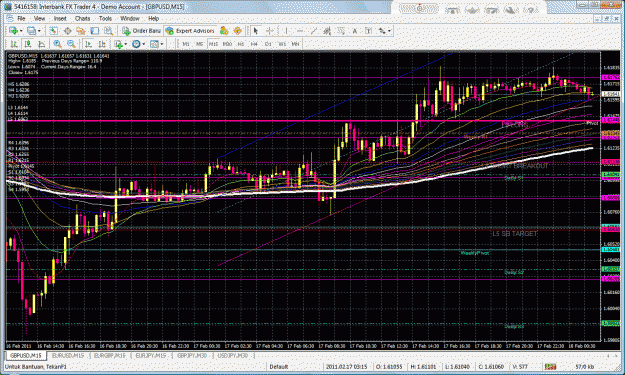The image size is (625, 375).
Task: Show the Data Window panel
Action: tap(67, 31)
